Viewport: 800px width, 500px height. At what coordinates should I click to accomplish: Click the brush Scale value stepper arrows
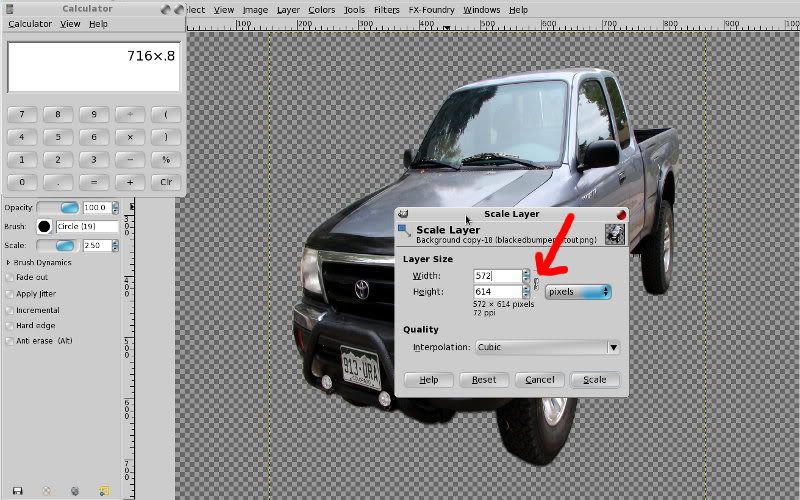(x=115, y=245)
